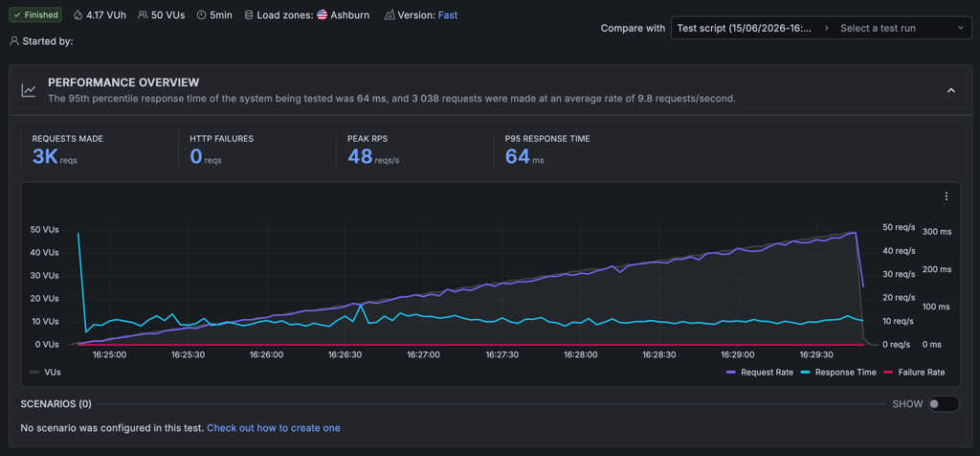Enable the Scenarios SHOW switch
The height and width of the screenshot is (456, 980).
point(944,404)
